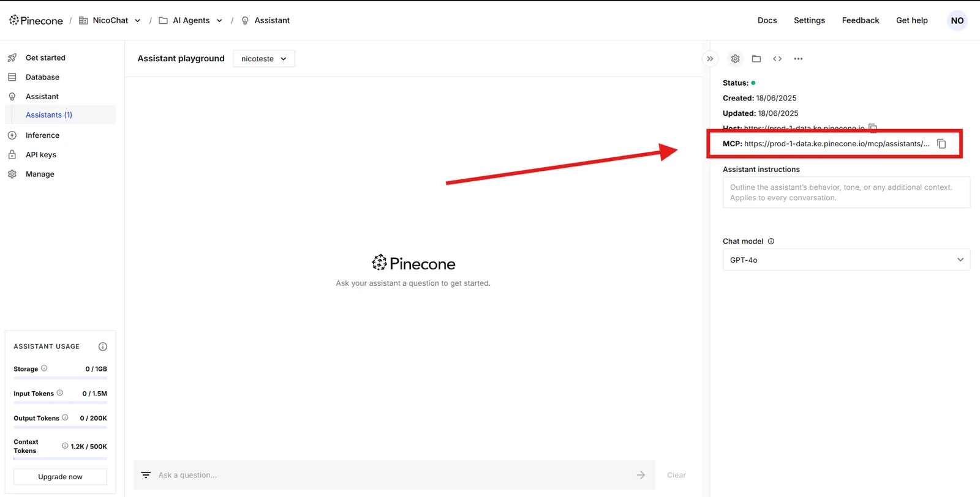Click the Upgrade now button

(x=60, y=477)
